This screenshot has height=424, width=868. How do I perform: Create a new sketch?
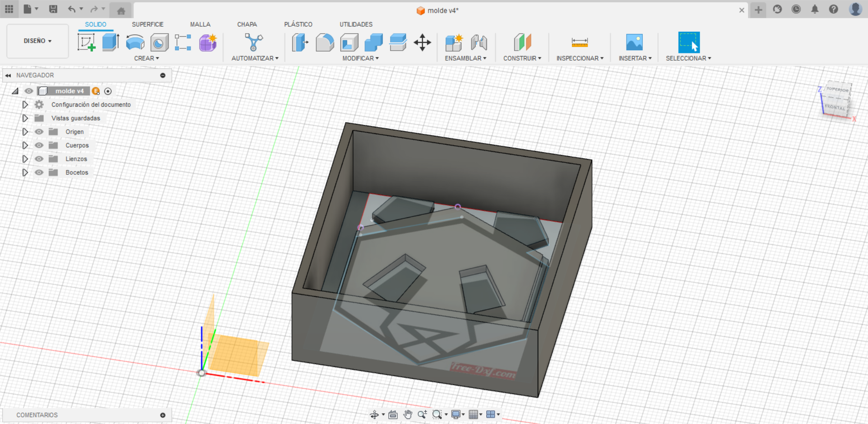click(x=87, y=43)
